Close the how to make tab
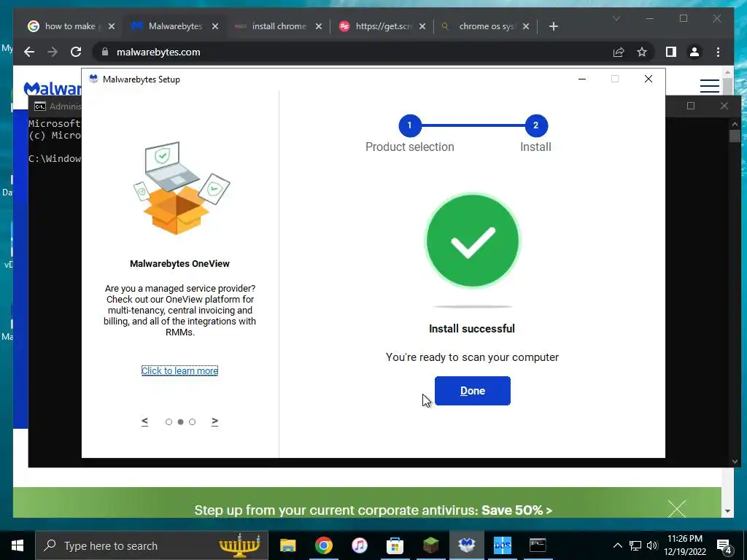Image resolution: width=747 pixels, height=560 pixels. pyautogui.click(x=112, y=26)
